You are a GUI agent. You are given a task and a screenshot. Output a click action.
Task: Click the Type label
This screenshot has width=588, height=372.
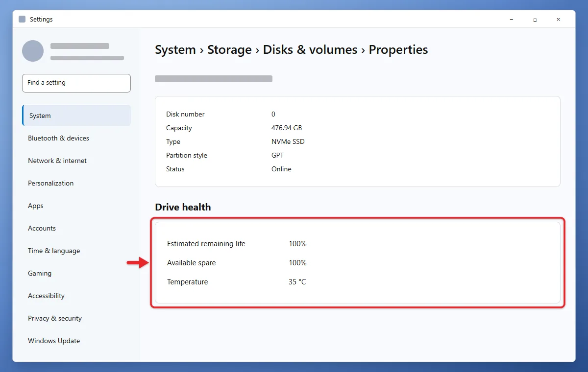[173, 141]
